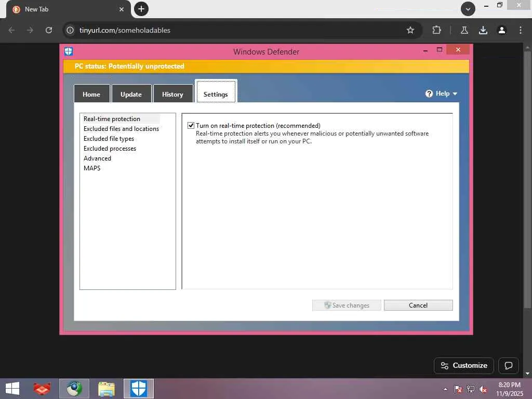532x399 pixels.
Task: Open the red app icon on taskbar
Action: click(x=42, y=389)
